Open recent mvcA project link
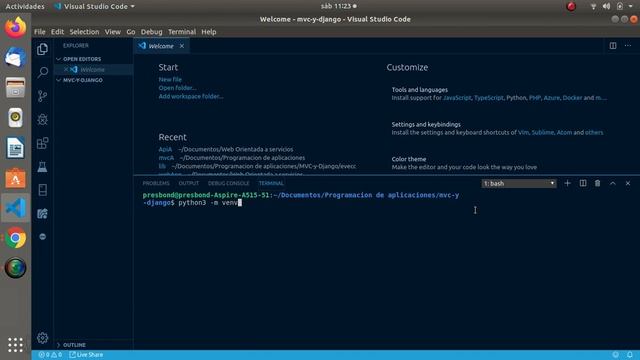Image resolution: width=640 pixels, height=360 pixels. [166, 158]
